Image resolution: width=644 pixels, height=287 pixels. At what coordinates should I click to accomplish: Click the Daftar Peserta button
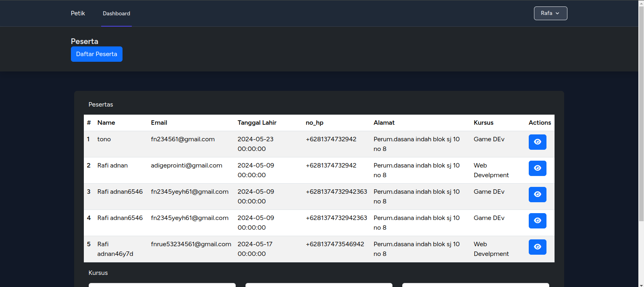pyautogui.click(x=97, y=54)
